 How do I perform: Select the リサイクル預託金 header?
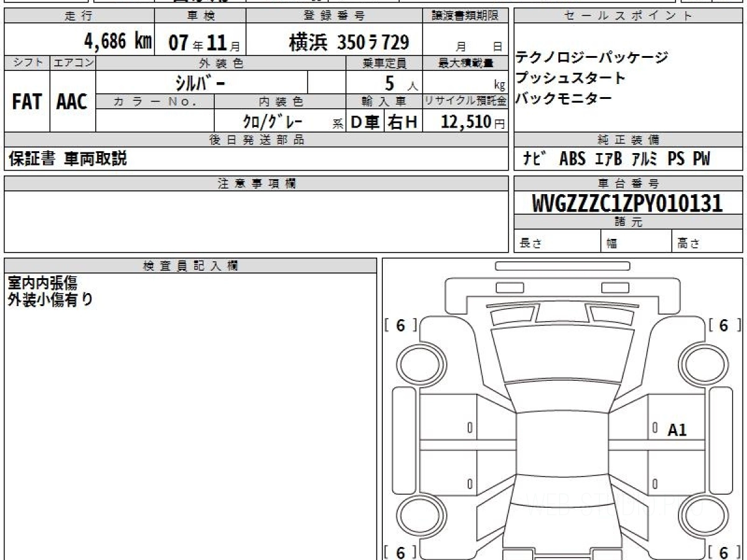[x=466, y=102]
